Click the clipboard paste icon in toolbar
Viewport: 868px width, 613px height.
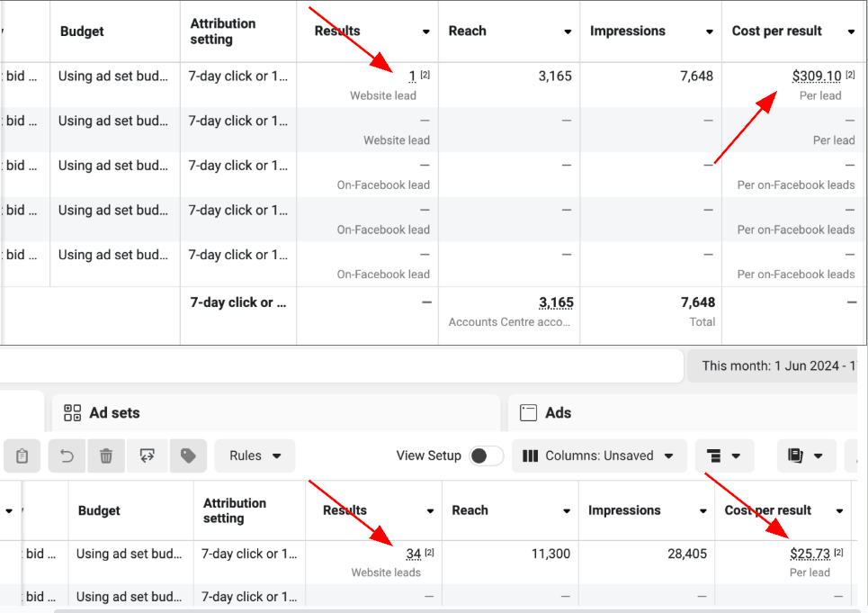[x=22, y=456]
